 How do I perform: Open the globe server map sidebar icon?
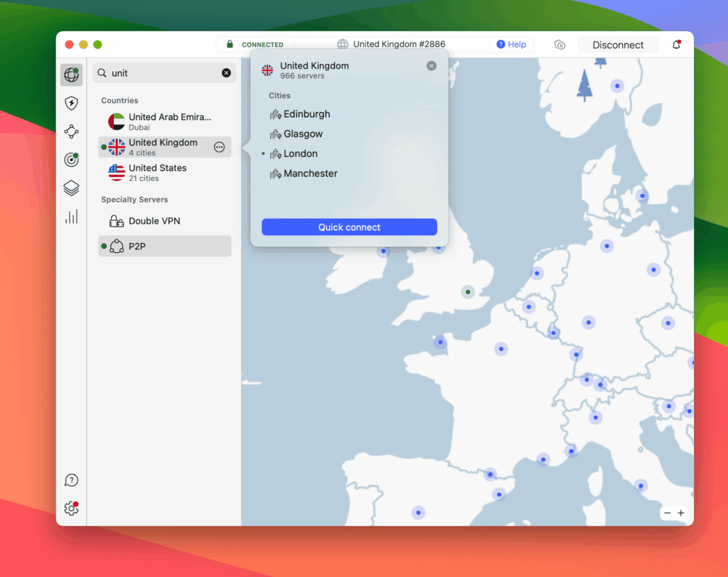click(x=71, y=75)
